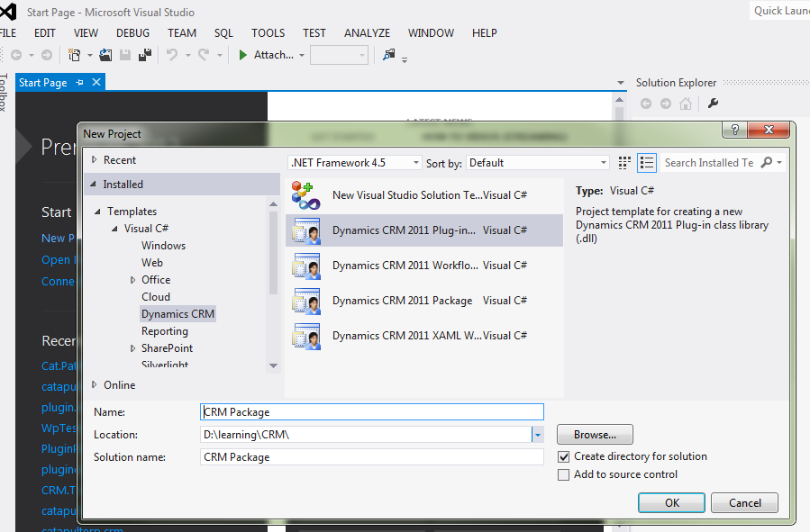Image resolution: width=810 pixels, height=532 pixels.
Task: Open the ANALYZE menu
Action: pos(368,33)
